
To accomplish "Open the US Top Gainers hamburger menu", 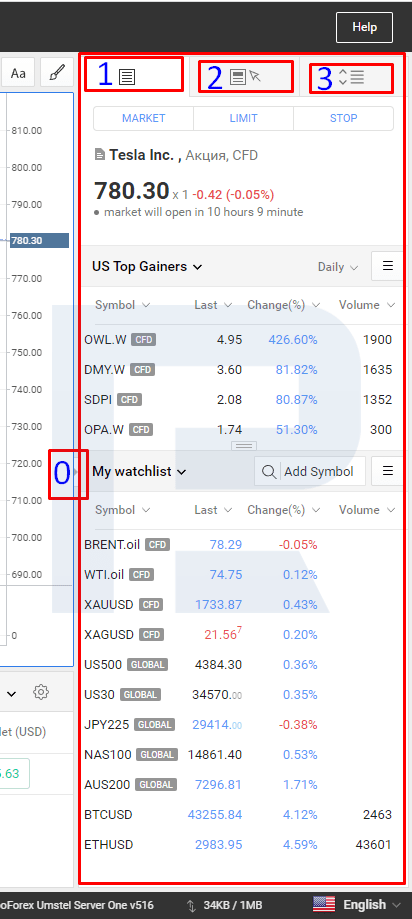I will (387, 266).
